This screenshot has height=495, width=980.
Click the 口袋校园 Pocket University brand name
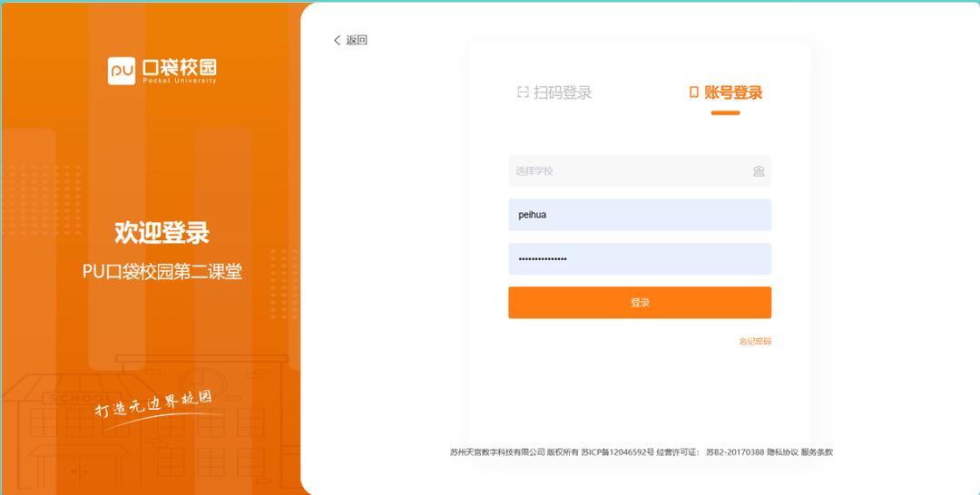point(180,69)
